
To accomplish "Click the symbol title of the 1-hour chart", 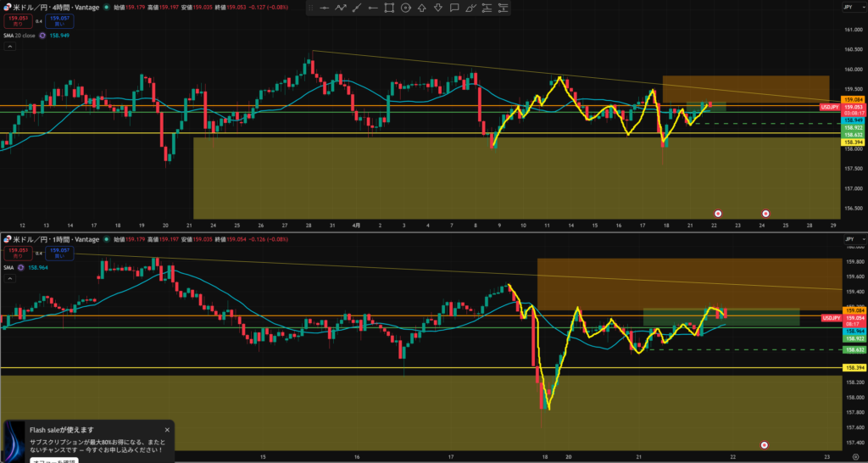I will point(51,239).
